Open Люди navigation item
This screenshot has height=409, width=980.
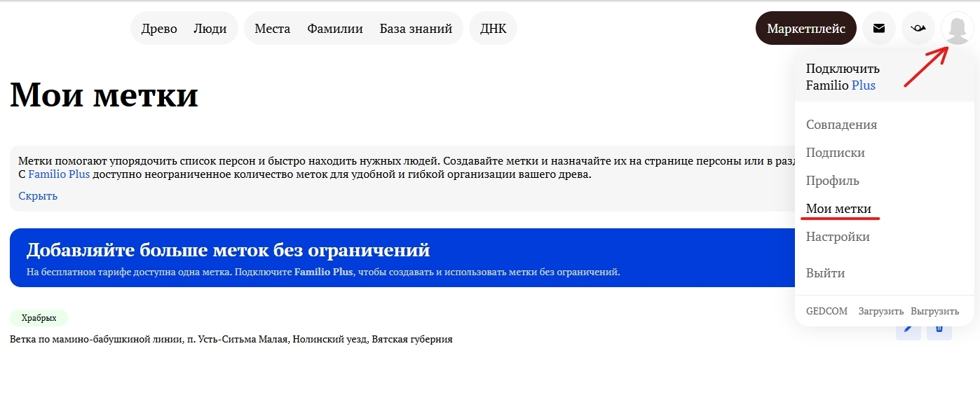click(x=210, y=29)
